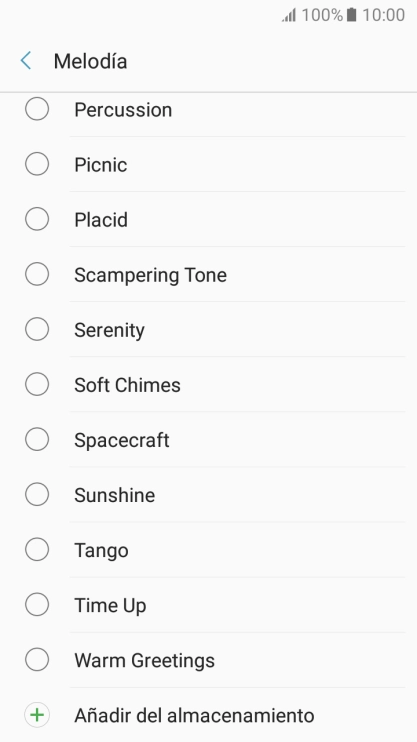Screen dimensions: 417x742
Task: Tap the clock showing 10:00
Action: tap(383, 15)
